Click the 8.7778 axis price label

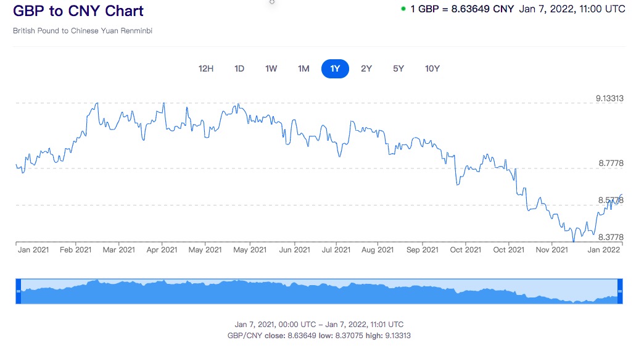611,164
